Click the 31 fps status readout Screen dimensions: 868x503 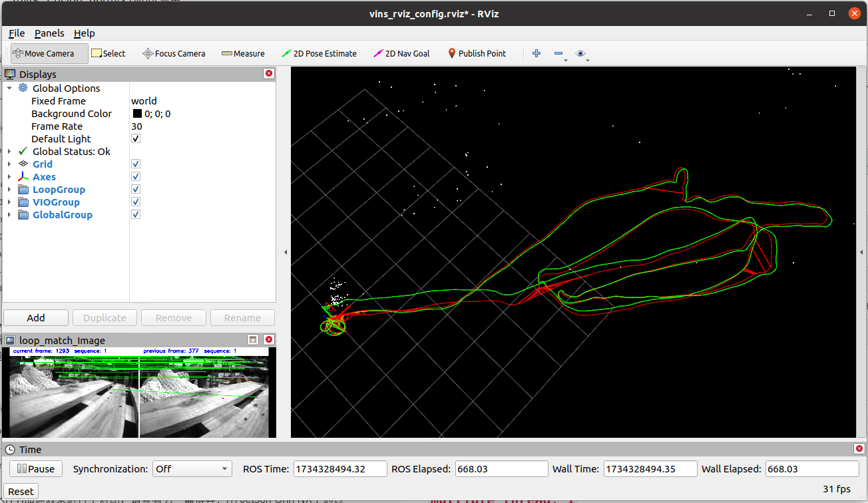837,489
